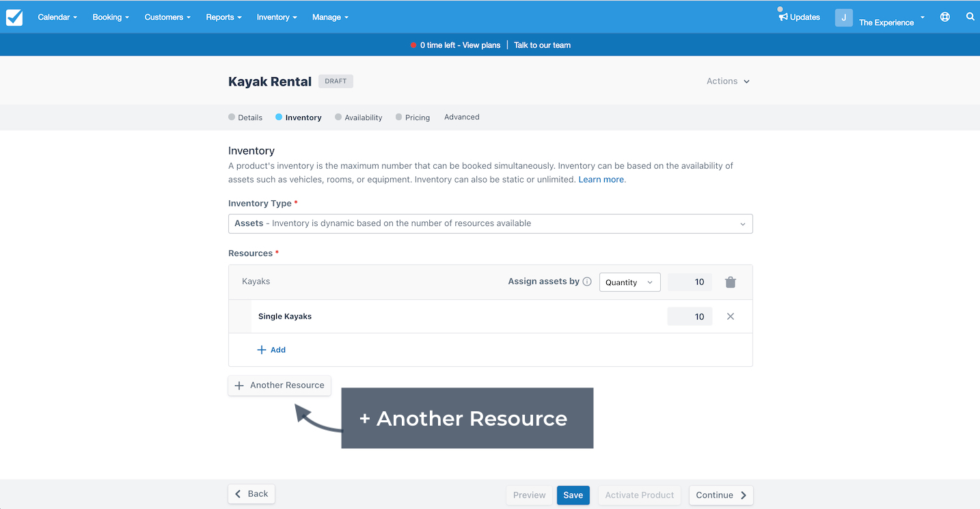Click the Kayaks resource name
The height and width of the screenshot is (509, 980).
pos(256,281)
